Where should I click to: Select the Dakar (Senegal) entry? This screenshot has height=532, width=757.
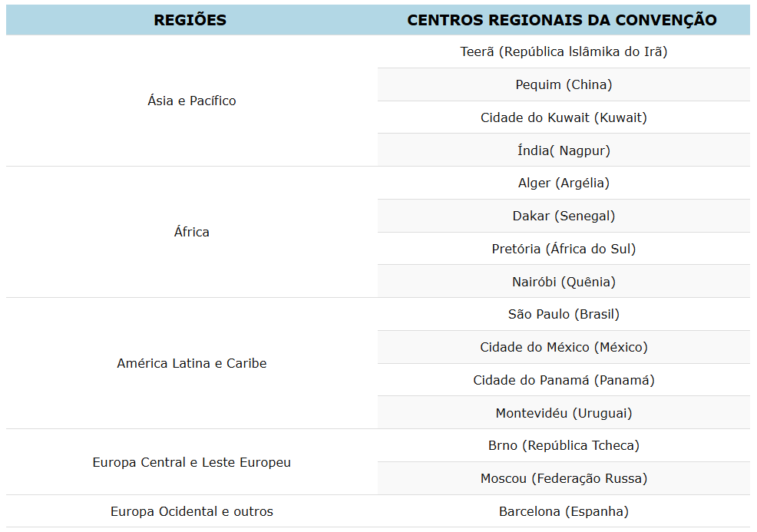pos(564,216)
